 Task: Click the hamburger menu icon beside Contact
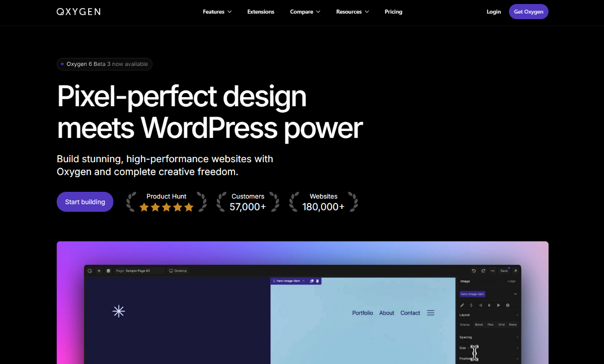click(431, 313)
